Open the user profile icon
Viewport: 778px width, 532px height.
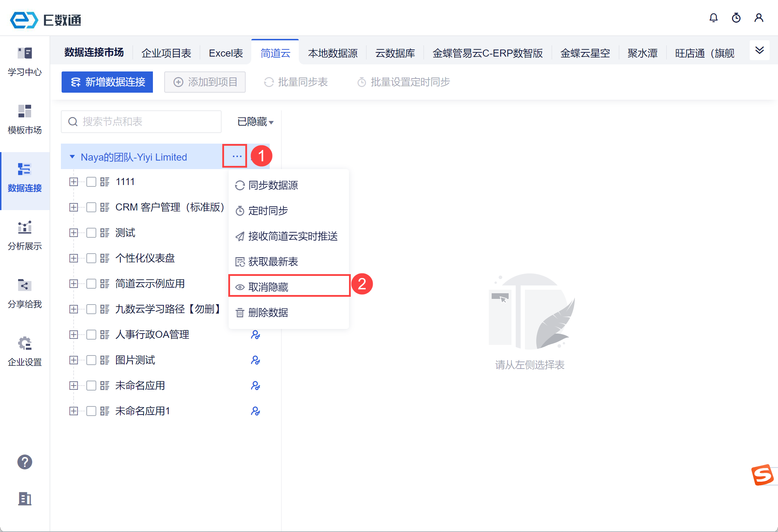759,18
